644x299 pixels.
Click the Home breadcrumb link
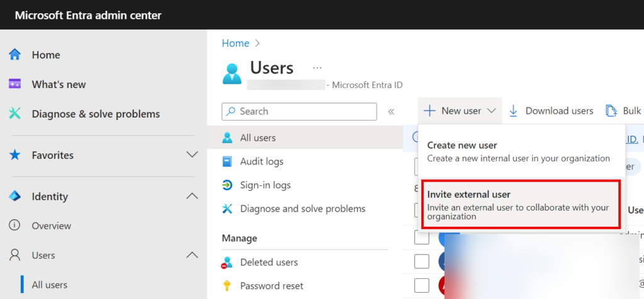[236, 43]
